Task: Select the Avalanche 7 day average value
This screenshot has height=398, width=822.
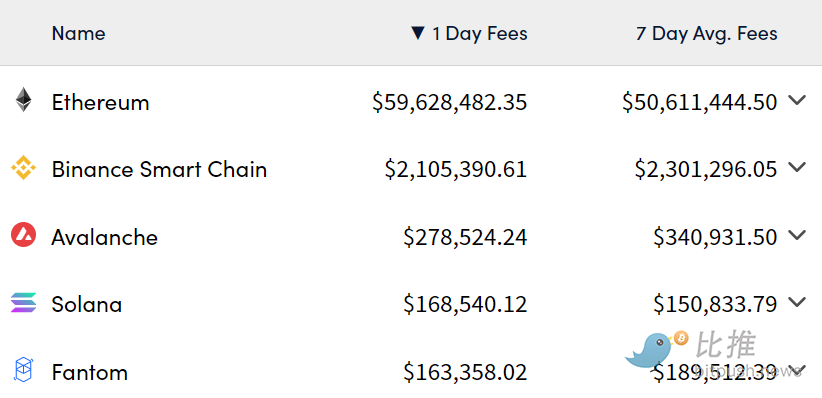Action: (x=715, y=237)
